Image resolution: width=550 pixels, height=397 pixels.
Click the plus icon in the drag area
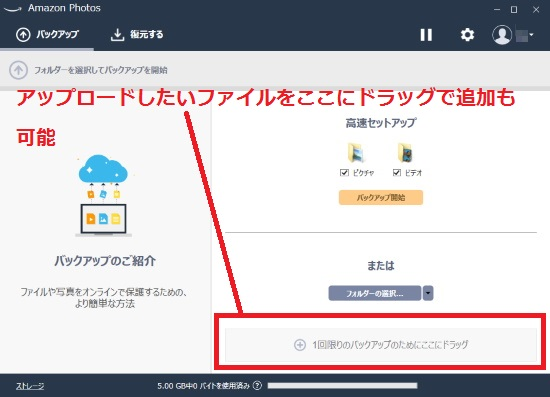click(x=300, y=345)
